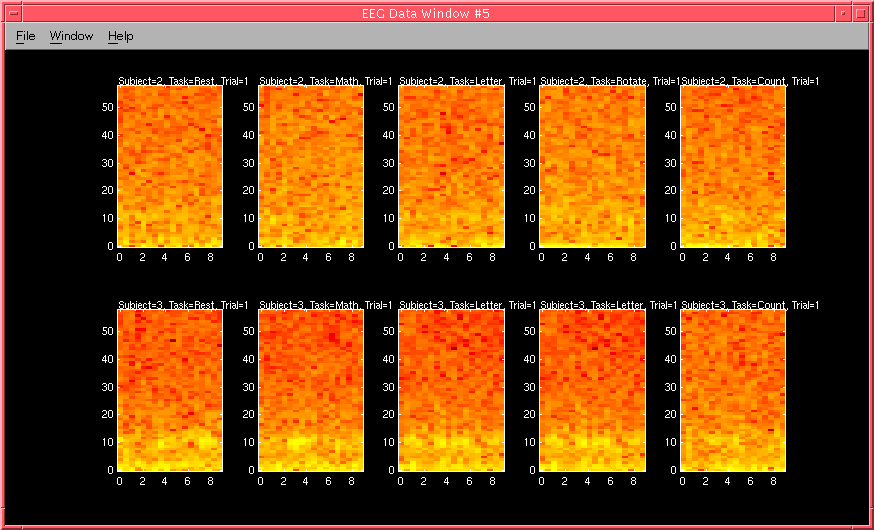
Task: Open the Window menu
Action: coord(71,36)
